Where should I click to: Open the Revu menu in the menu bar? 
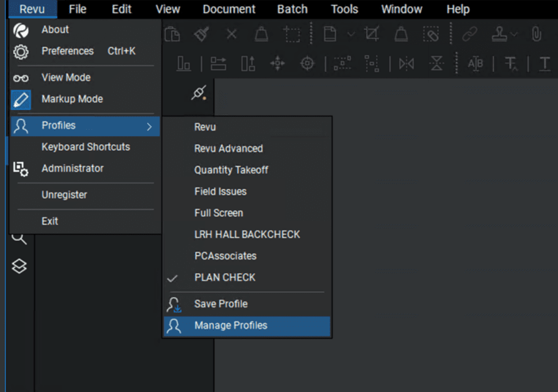pyautogui.click(x=32, y=9)
